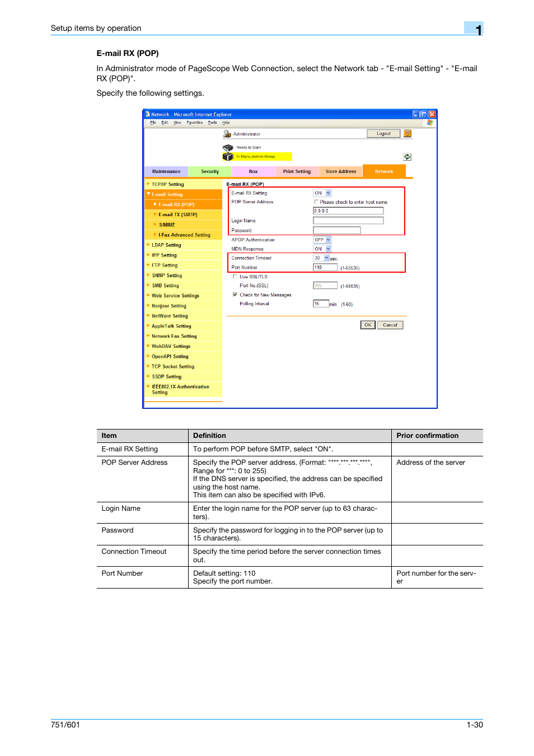
Task: Uncheck Check for New Messages
Action: click(235, 295)
